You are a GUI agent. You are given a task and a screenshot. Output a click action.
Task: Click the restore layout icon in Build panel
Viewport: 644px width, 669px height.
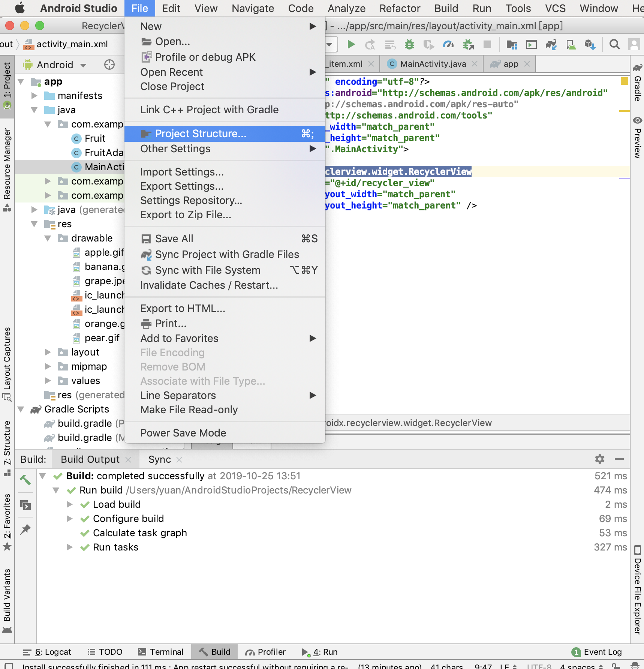click(x=25, y=505)
